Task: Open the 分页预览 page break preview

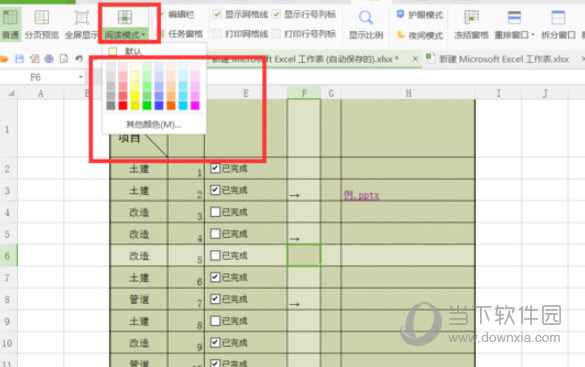Action: click(42, 24)
